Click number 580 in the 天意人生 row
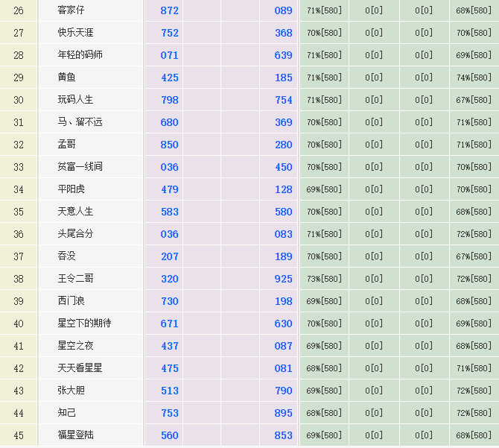This screenshot has height=448, width=499. click(x=283, y=212)
